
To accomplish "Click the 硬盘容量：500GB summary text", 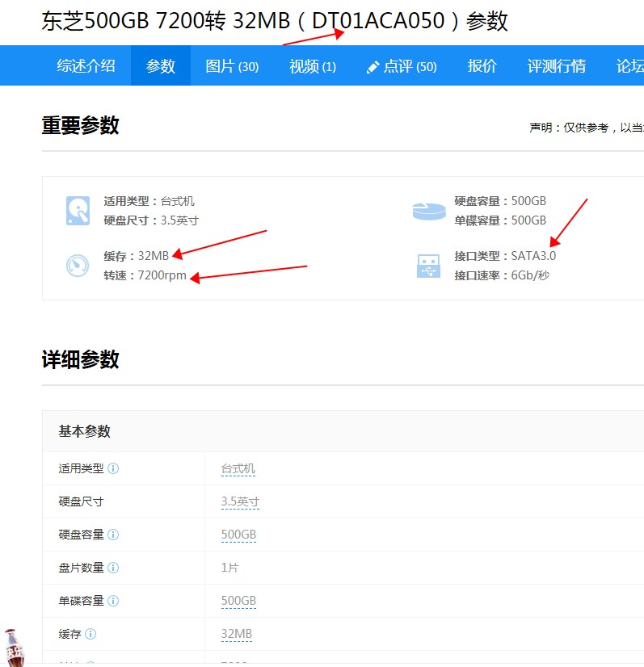I will coord(500,201).
